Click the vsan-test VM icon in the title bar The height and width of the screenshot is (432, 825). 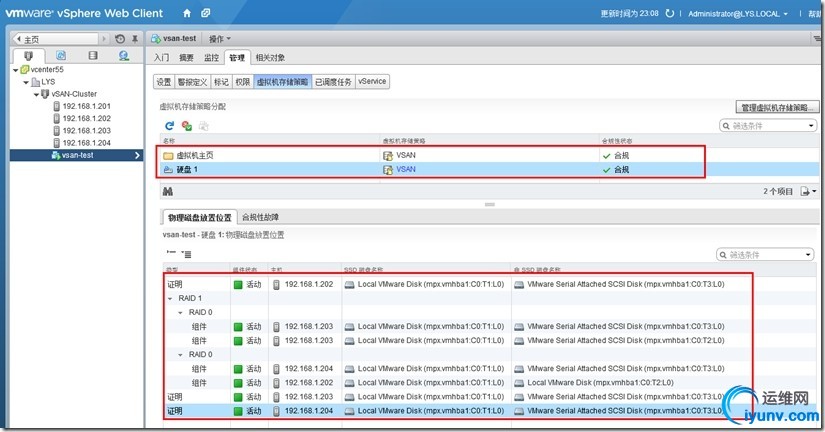click(x=156, y=38)
